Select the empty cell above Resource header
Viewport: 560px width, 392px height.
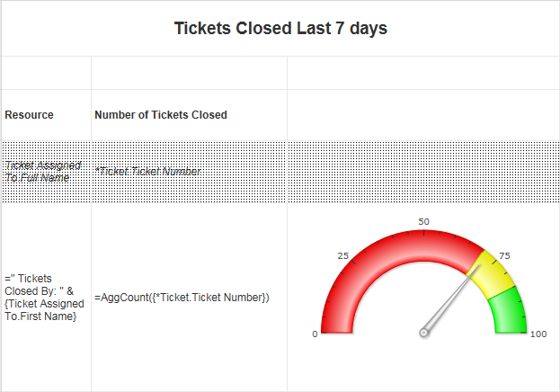[x=47, y=73]
